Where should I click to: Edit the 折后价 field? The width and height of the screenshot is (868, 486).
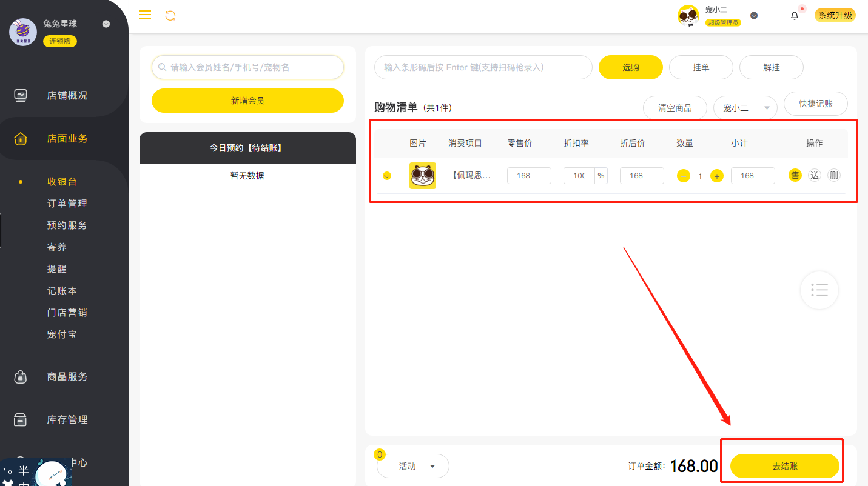pyautogui.click(x=642, y=176)
